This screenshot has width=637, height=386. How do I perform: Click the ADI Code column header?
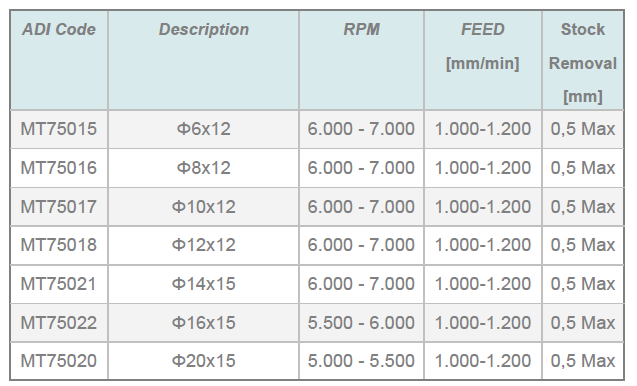(59, 60)
